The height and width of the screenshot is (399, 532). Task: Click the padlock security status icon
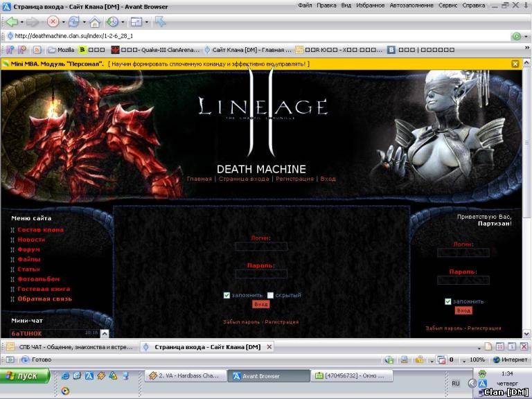420,360
